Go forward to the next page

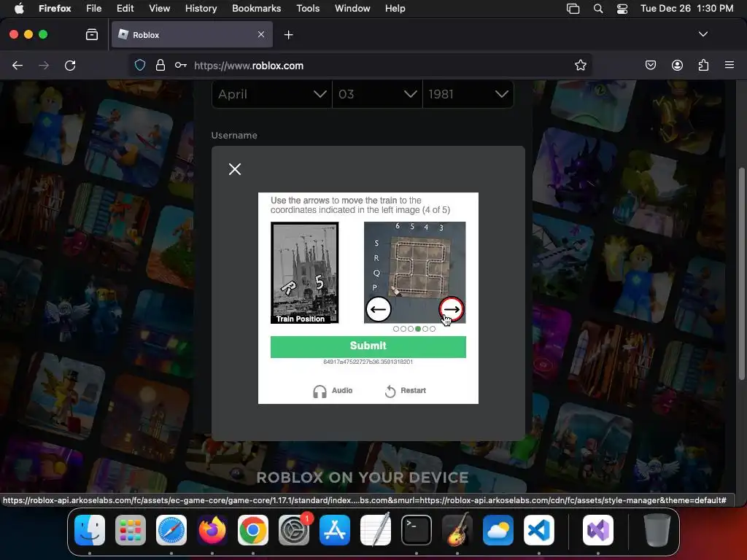[44, 65]
